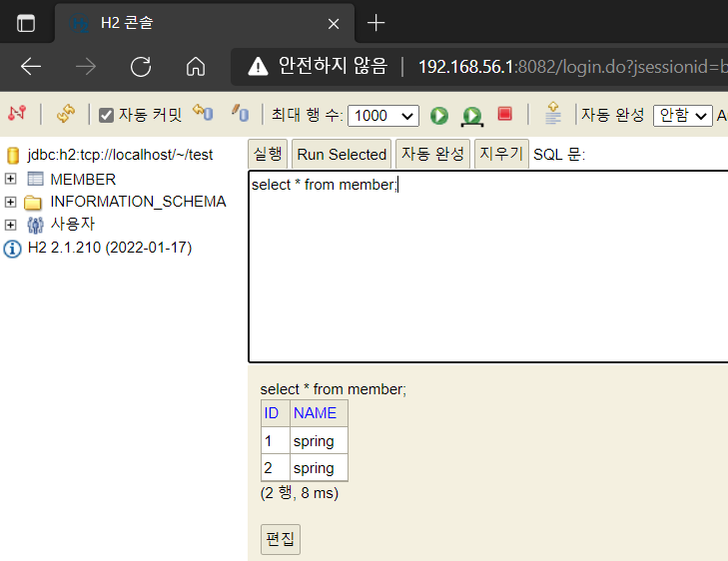Click the refresh icon in H2 toolbar
728x561 pixels.
coord(66,114)
